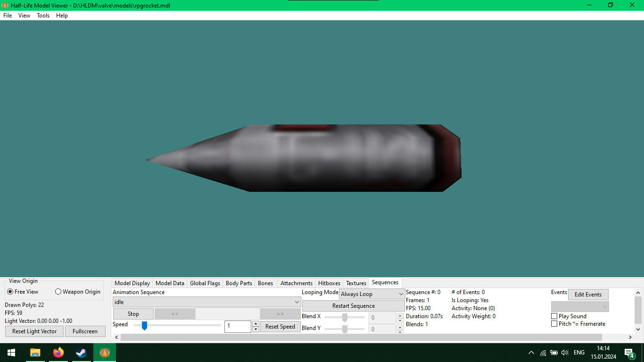Enable the Play Sound checkbox
The height and width of the screenshot is (362, 644).
(554, 316)
